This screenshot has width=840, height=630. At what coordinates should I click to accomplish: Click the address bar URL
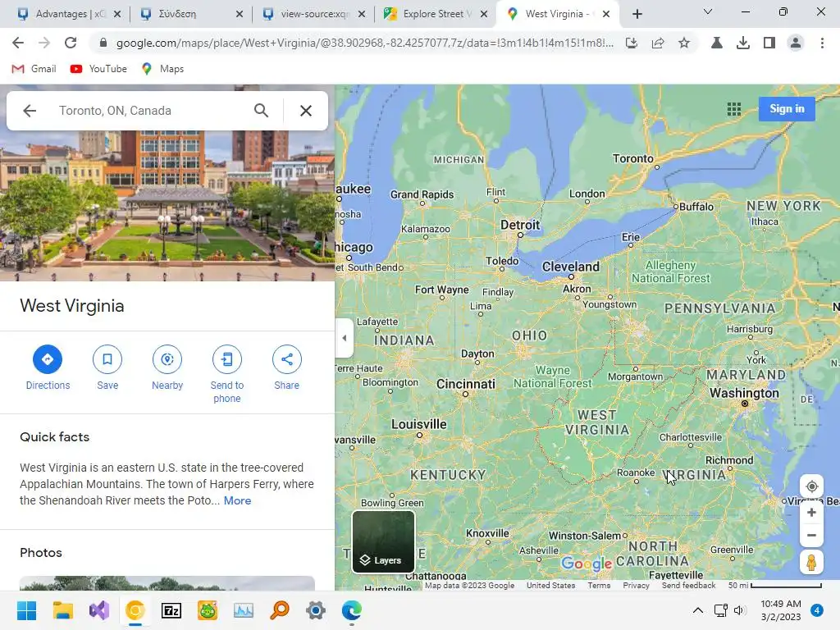coord(364,43)
